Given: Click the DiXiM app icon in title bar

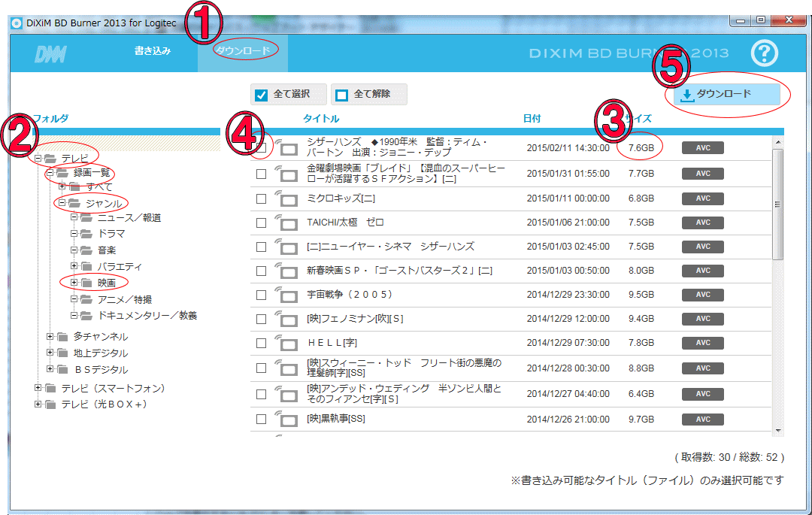Looking at the screenshot, I should [x=17, y=23].
